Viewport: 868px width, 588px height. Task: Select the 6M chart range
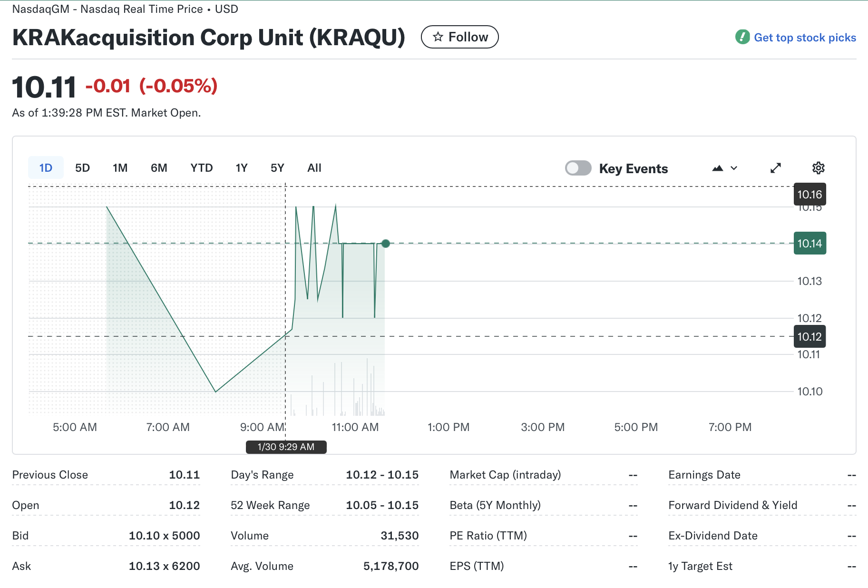pyautogui.click(x=159, y=167)
